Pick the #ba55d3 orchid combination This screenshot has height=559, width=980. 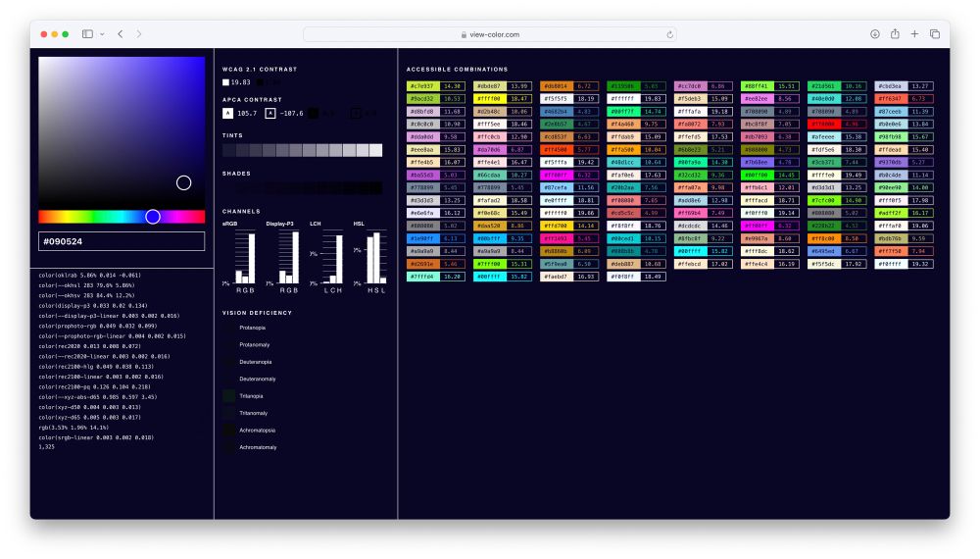pos(436,176)
